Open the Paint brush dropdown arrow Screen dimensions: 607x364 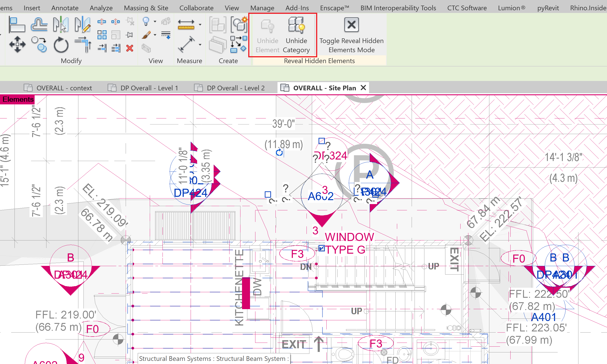click(155, 35)
